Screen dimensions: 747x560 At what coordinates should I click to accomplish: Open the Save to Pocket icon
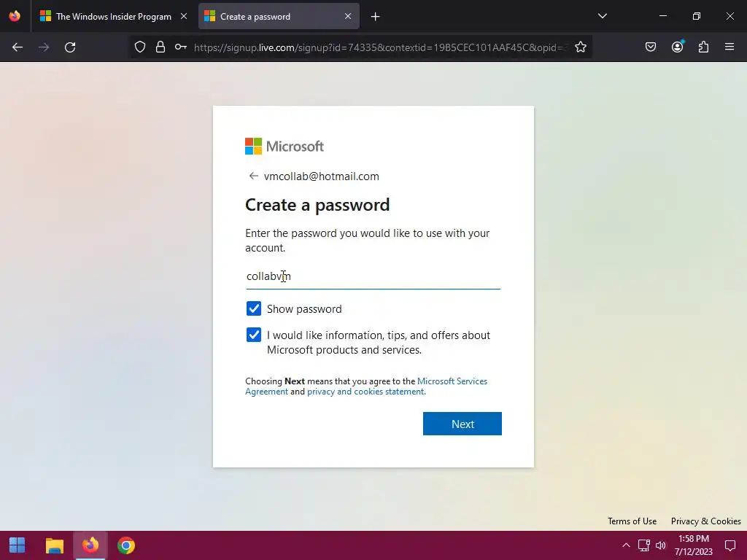tap(651, 47)
